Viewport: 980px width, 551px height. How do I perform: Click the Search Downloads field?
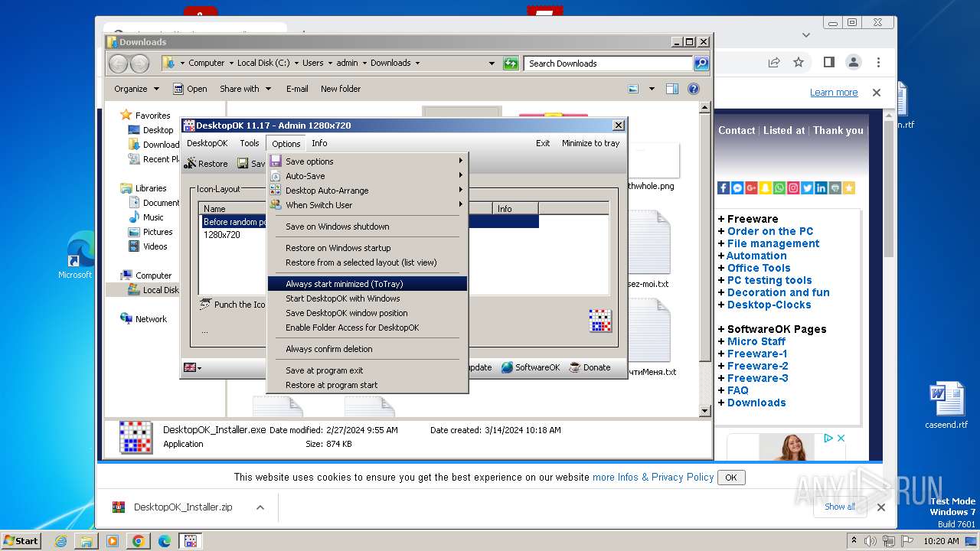tap(609, 64)
